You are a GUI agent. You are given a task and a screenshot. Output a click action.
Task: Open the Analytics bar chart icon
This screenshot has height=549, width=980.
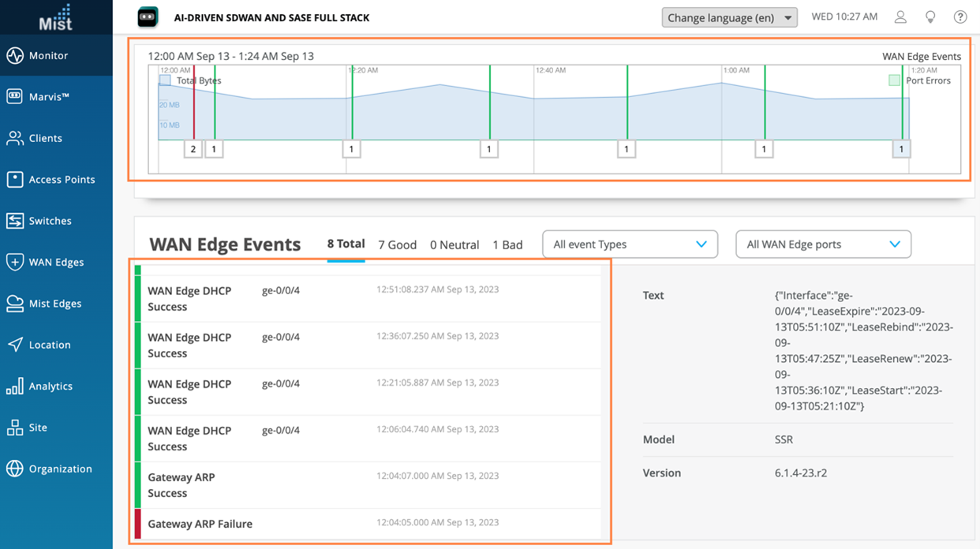pos(15,387)
